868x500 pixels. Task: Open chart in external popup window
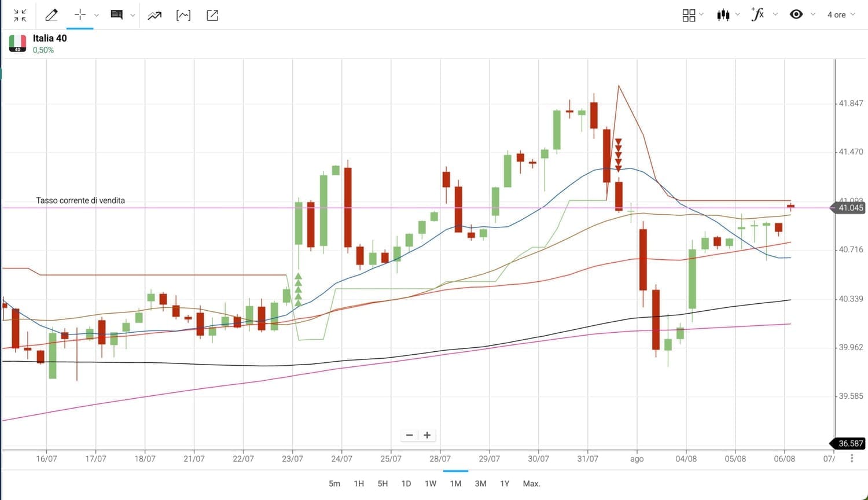[212, 16]
